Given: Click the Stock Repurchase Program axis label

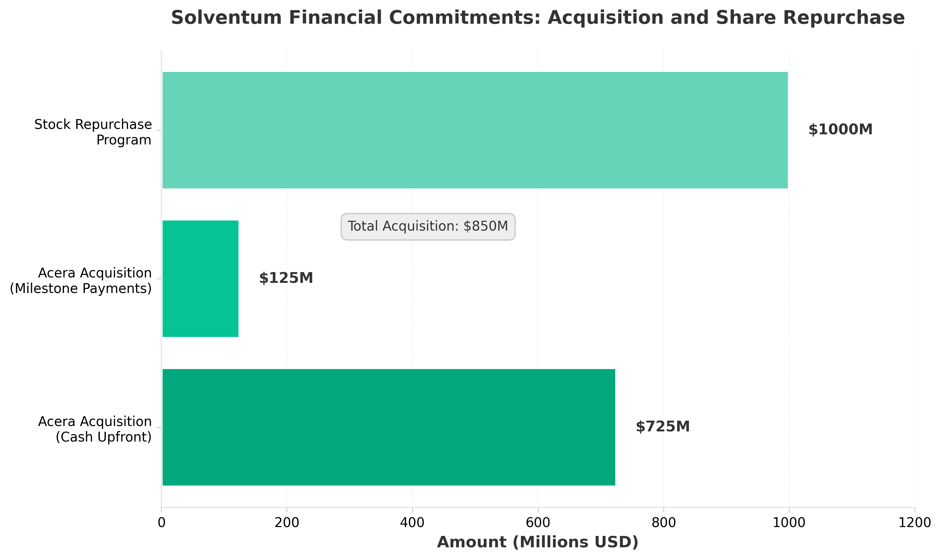Looking at the screenshot, I should click(x=93, y=132).
